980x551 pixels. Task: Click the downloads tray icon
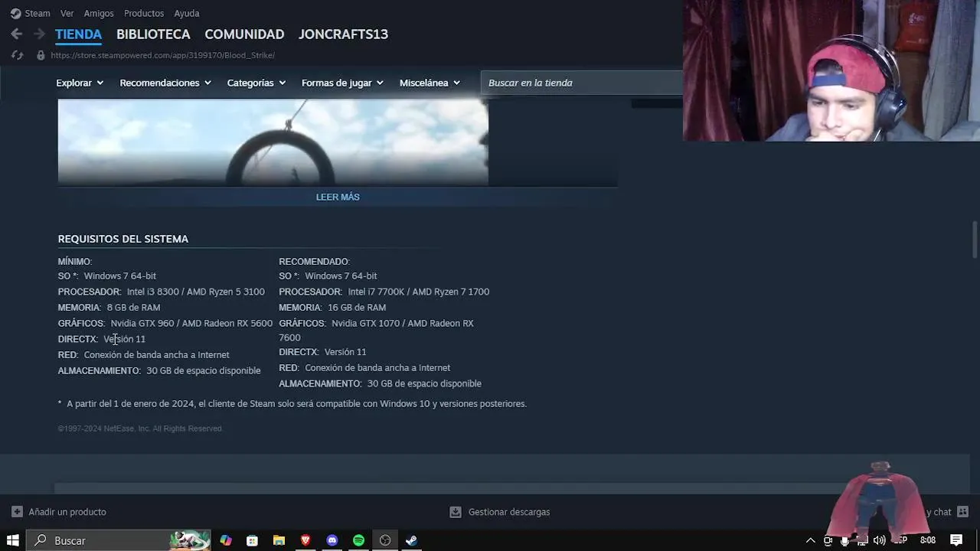pos(456,512)
